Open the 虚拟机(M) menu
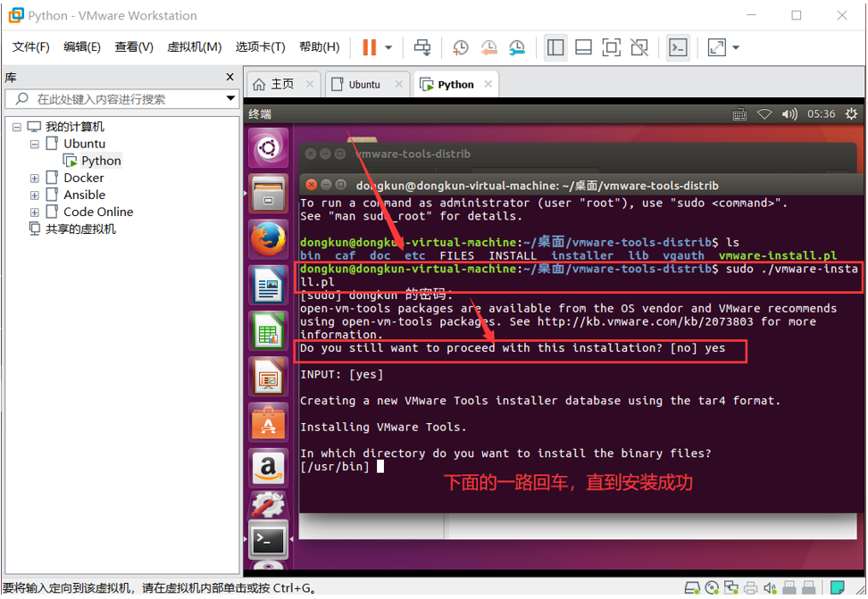The image size is (868, 599). pyautogui.click(x=195, y=47)
